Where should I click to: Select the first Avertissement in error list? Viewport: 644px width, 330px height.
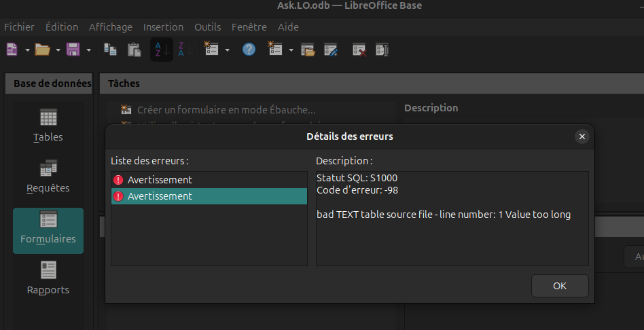point(160,180)
